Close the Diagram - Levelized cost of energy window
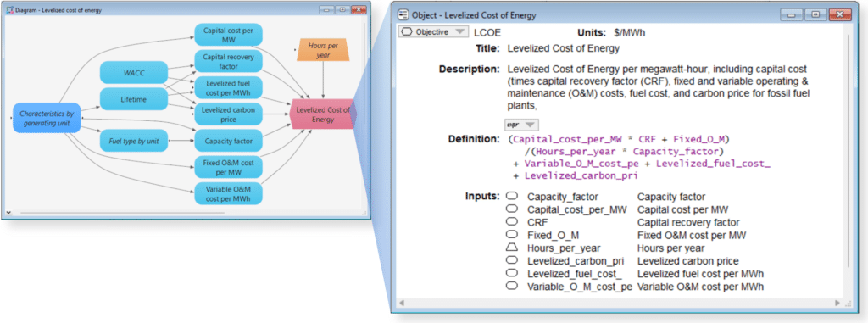This screenshot has height=323, width=868. [x=359, y=10]
